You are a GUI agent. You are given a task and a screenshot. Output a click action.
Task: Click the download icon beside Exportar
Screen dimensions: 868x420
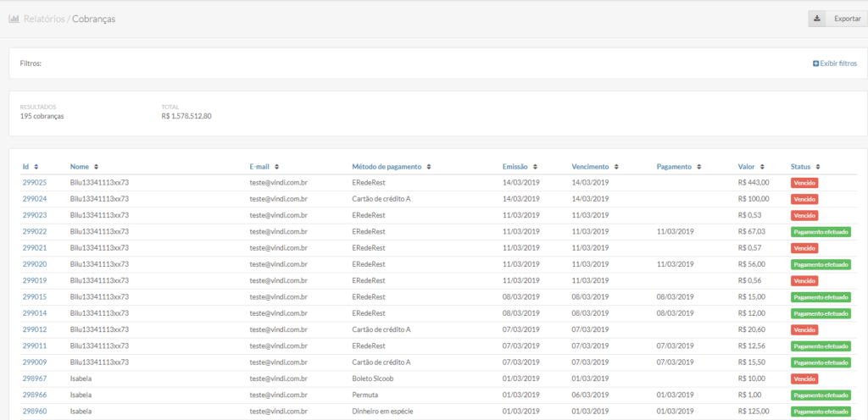(817, 19)
